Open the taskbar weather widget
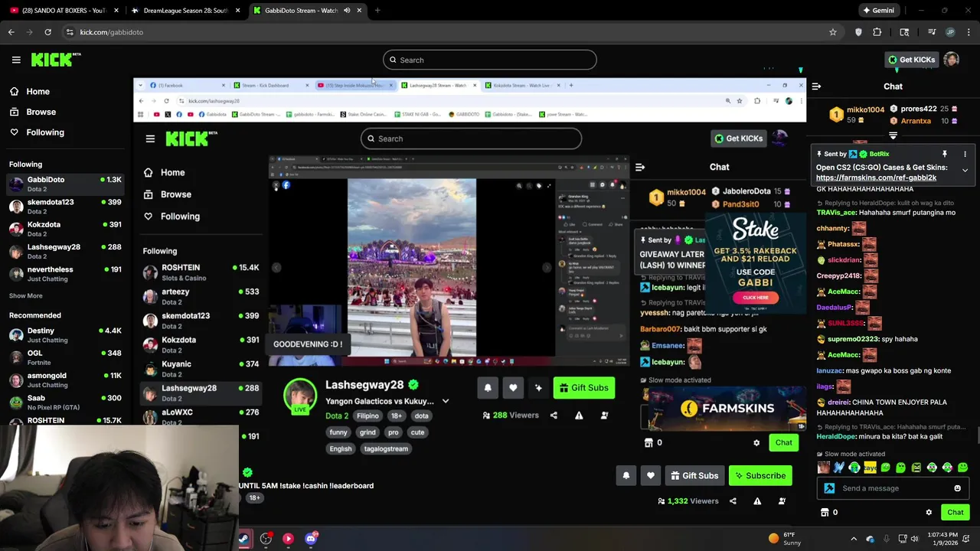 pos(784,539)
